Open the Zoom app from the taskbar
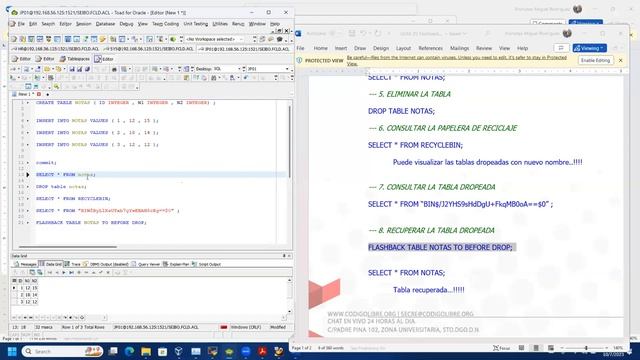This screenshot has width=640, height=360. click(245, 351)
